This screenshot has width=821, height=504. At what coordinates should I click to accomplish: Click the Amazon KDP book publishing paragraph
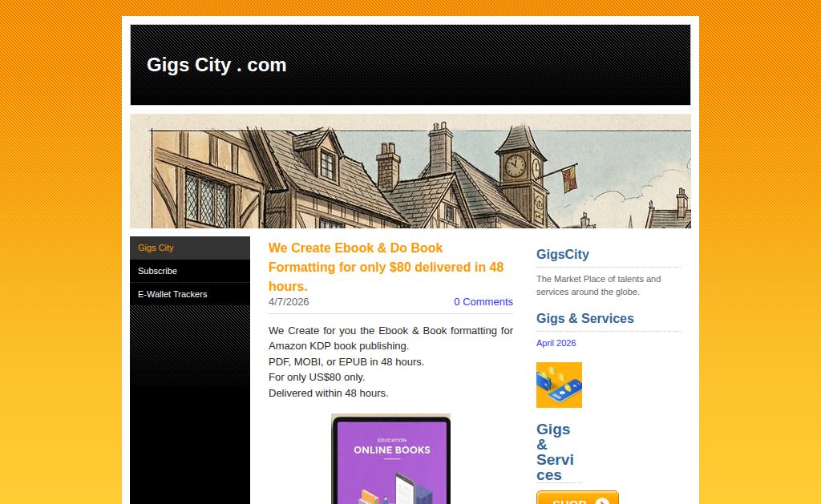coord(390,338)
